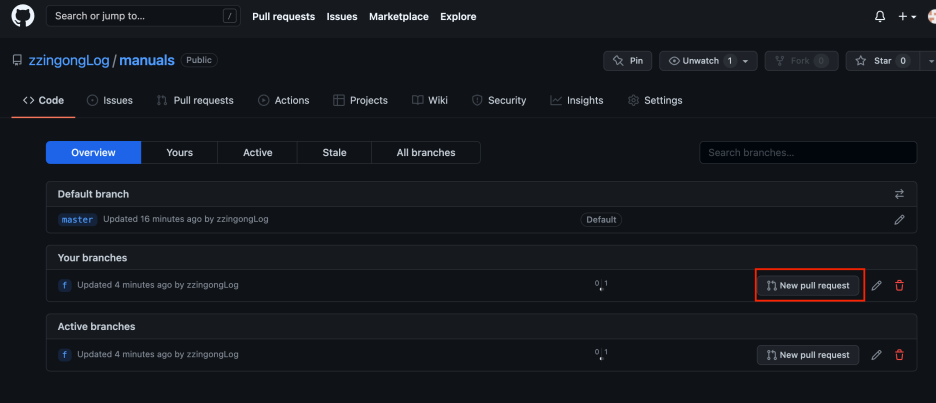The image size is (936, 403).
Task: Go to Explore
Action: coord(458,17)
